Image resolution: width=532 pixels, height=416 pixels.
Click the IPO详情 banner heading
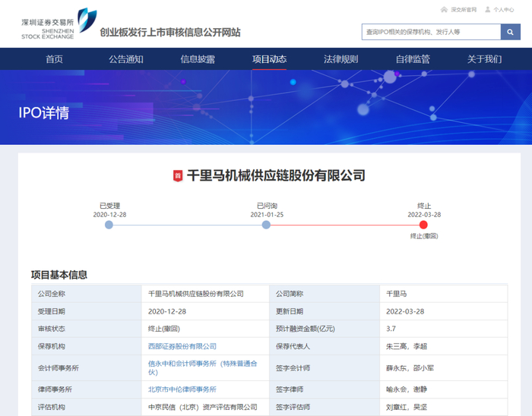[44, 113]
